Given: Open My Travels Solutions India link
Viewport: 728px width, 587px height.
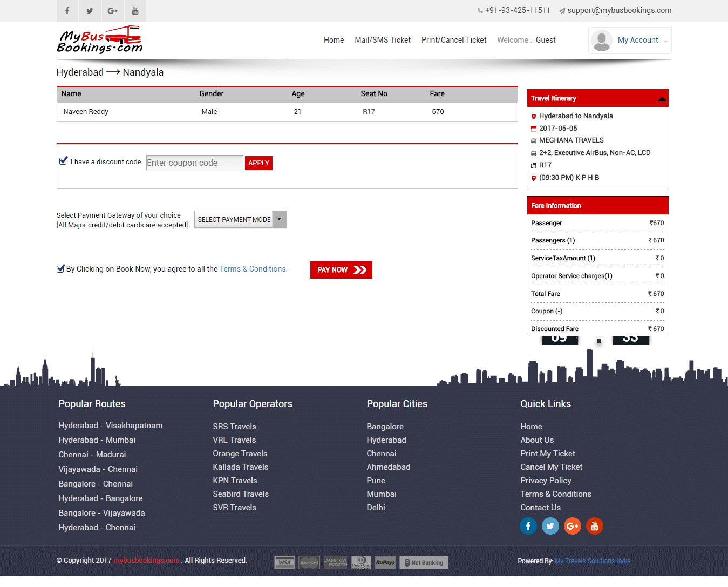Looking at the screenshot, I should click(593, 561).
